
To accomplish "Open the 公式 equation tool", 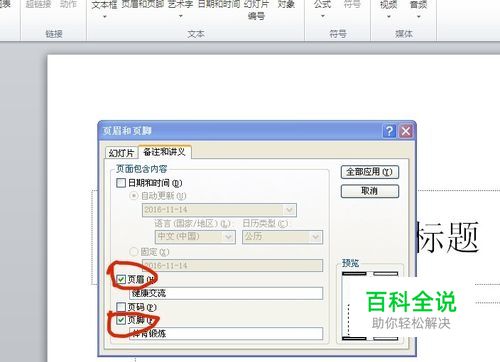I will pyautogui.click(x=323, y=4).
